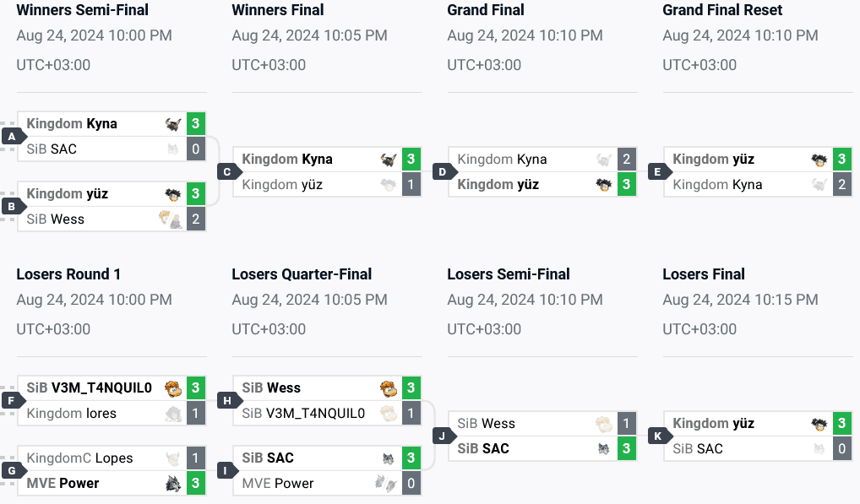The width and height of the screenshot is (860, 504).
Task: Click KingdomC Lopes' viking helmet avatar
Action: 172,458
